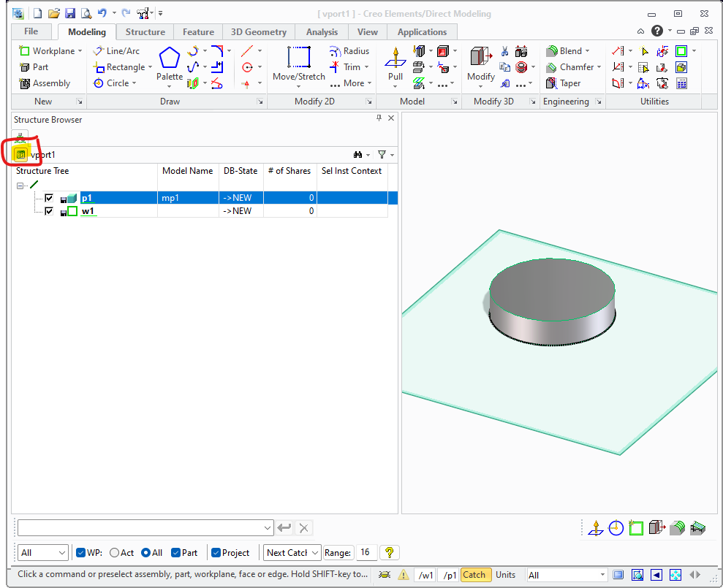Screen dimensions: 723x588
Task: Select the Taper tool
Action: click(566, 83)
